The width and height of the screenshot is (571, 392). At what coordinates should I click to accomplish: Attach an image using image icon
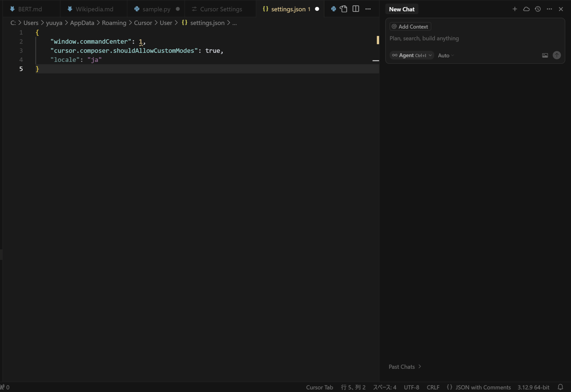pos(545,55)
